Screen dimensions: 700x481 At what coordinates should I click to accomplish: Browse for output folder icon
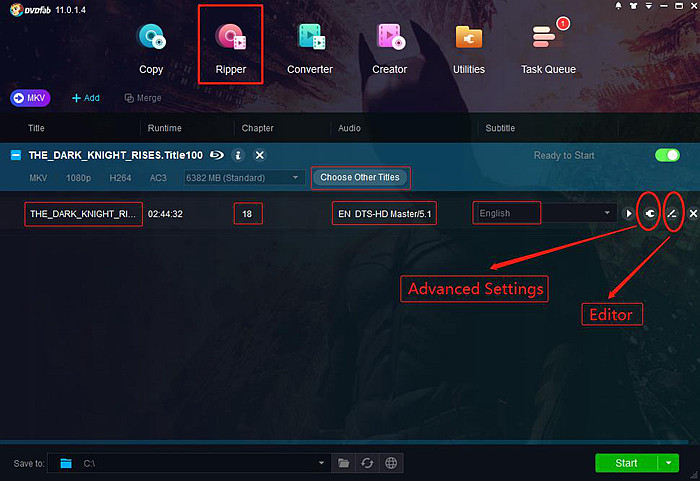pos(343,463)
